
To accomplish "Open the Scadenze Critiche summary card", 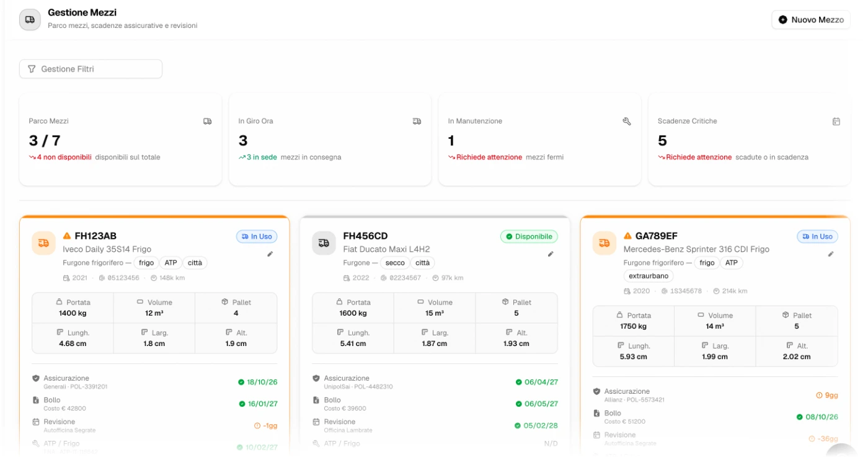I will tap(749, 140).
